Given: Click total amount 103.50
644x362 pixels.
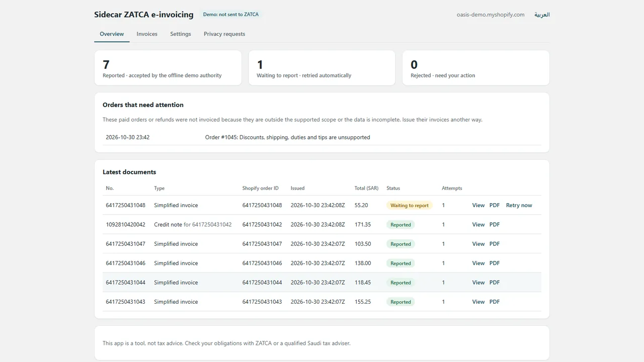Looking at the screenshot, I should 363,244.
